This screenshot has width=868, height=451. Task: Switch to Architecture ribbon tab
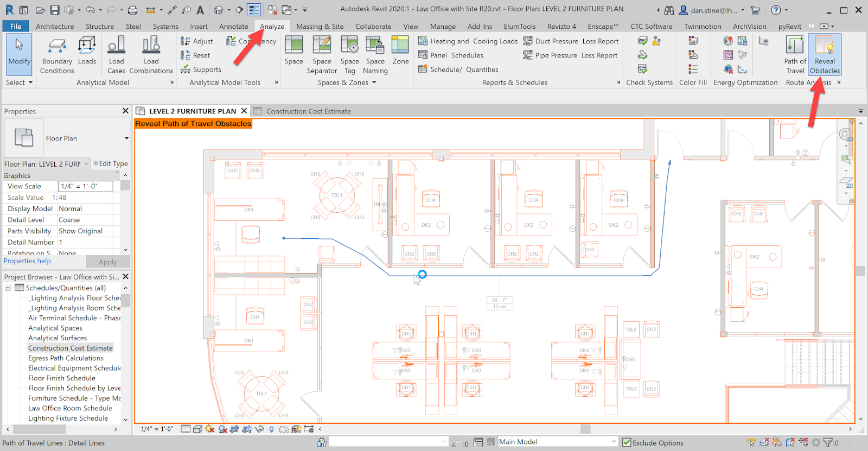(55, 26)
